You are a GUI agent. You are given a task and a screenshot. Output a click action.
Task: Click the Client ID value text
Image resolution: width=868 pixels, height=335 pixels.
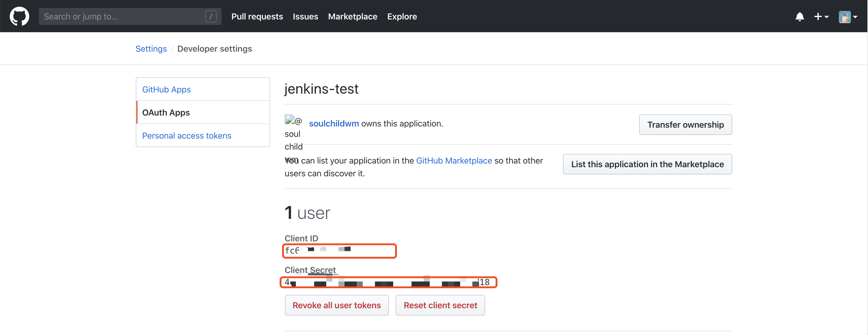(318, 250)
